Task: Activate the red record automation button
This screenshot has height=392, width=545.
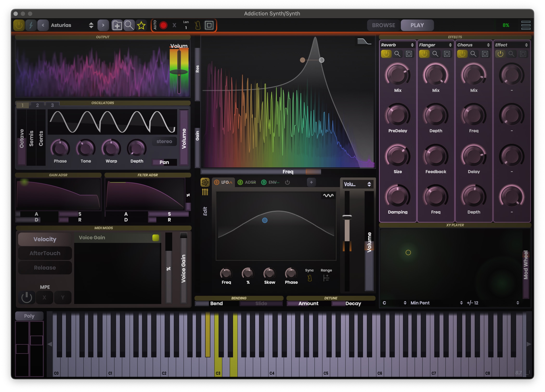Action: pyautogui.click(x=164, y=25)
